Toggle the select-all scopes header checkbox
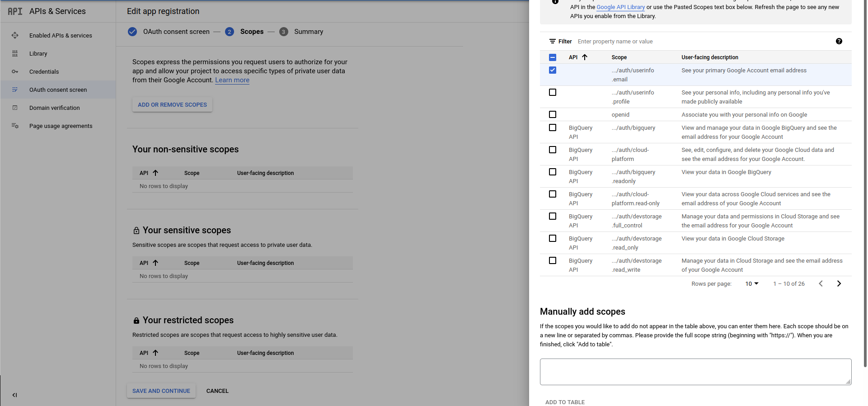The height and width of the screenshot is (406, 868). [x=552, y=57]
